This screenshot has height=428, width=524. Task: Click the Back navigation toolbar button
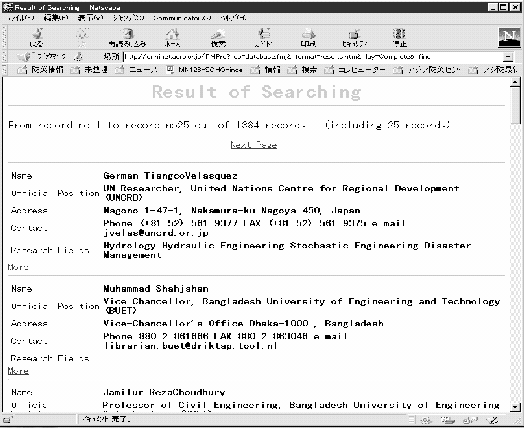[36, 37]
